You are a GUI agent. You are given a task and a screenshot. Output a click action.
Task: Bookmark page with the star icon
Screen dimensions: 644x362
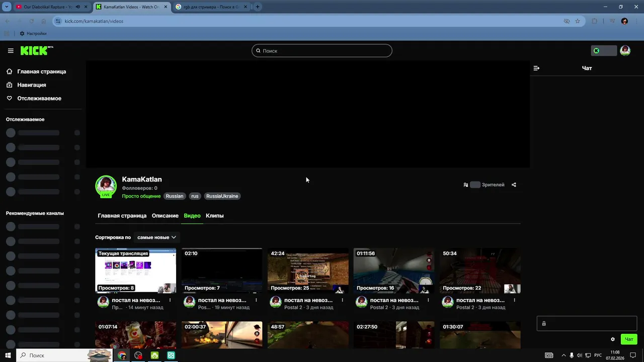coord(578,21)
